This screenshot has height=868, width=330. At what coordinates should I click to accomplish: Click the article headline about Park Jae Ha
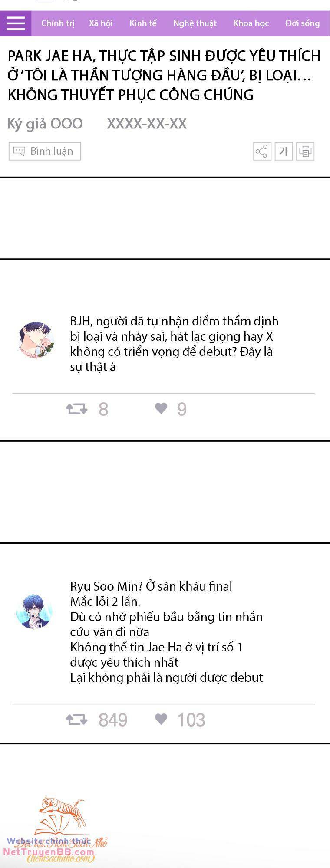(164, 75)
